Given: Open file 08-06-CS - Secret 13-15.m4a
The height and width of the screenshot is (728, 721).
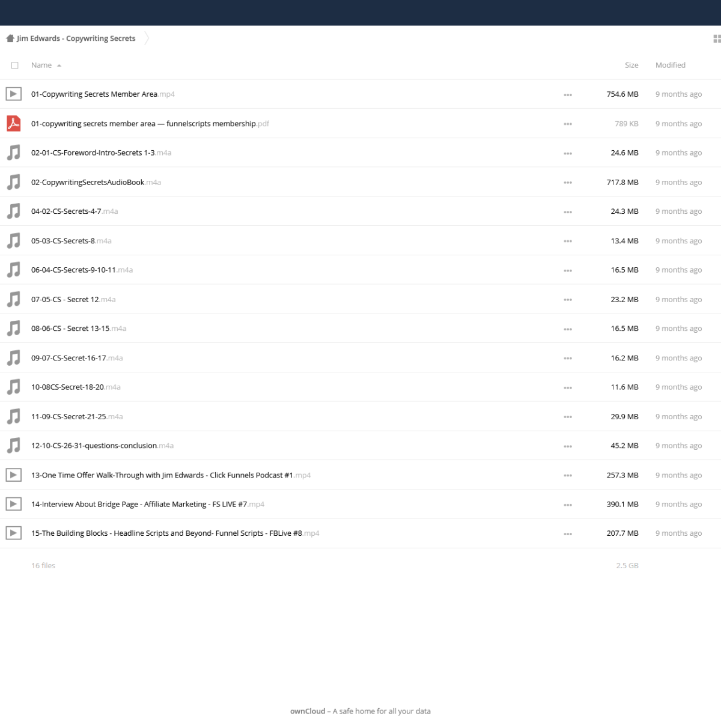Looking at the screenshot, I should coord(79,329).
